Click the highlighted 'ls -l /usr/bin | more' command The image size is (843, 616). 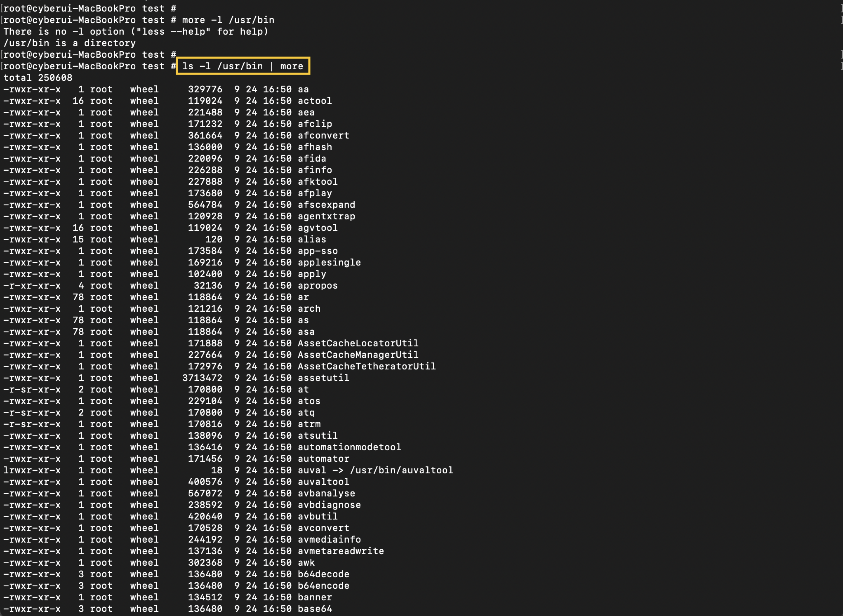(x=243, y=66)
